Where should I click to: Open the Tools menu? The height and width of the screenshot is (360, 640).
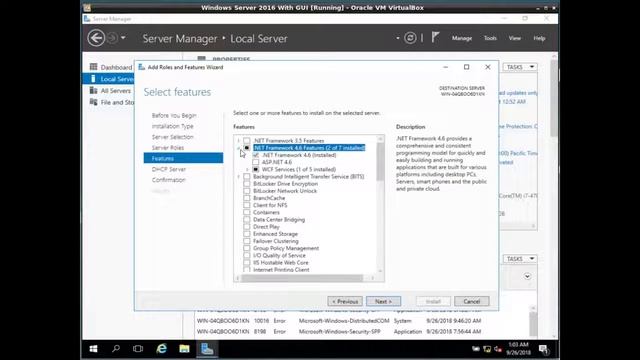[x=490, y=38]
